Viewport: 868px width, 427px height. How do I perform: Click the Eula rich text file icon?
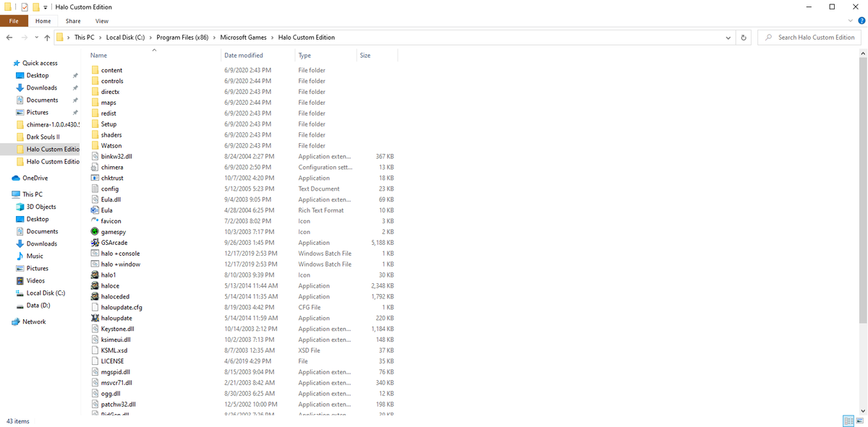point(95,210)
